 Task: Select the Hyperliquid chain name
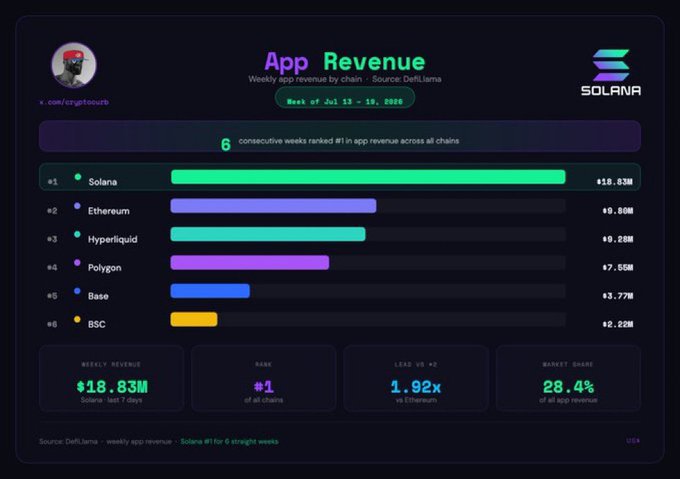point(112,239)
